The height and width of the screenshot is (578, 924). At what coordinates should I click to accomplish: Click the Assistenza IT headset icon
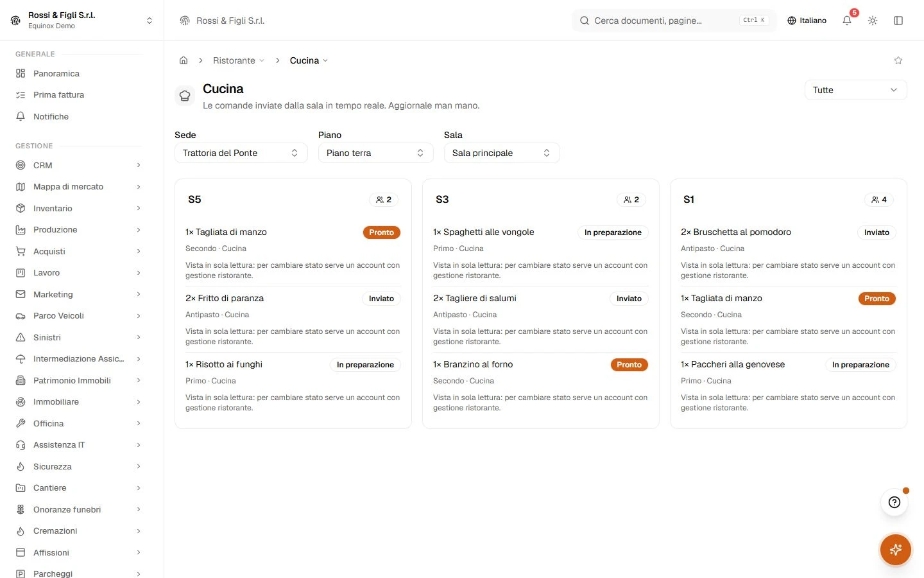coord(21,444)
